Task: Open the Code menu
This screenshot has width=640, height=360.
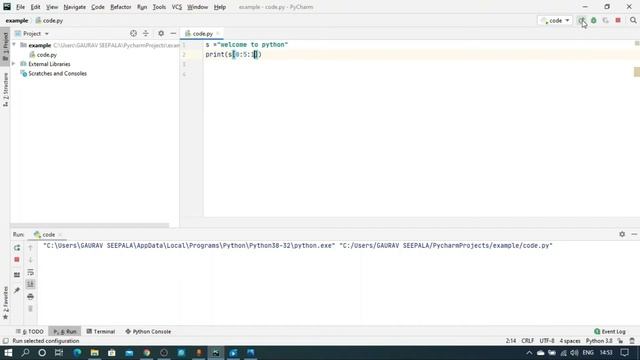Action: (x=98, y=7)
